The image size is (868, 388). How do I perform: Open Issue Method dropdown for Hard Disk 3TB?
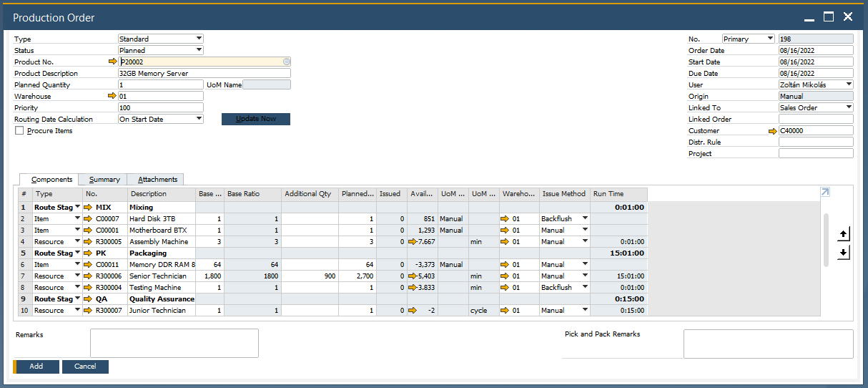coord(585,219)
